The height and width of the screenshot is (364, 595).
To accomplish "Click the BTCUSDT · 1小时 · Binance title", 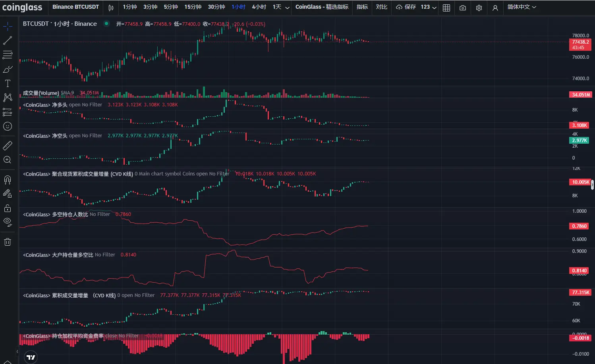I will tap(60, 24).
